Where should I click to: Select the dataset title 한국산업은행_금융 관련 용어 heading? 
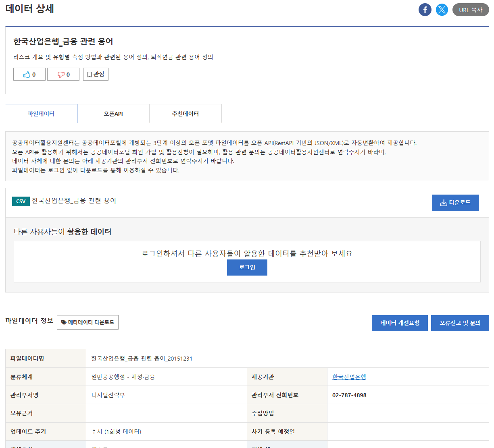63,41
